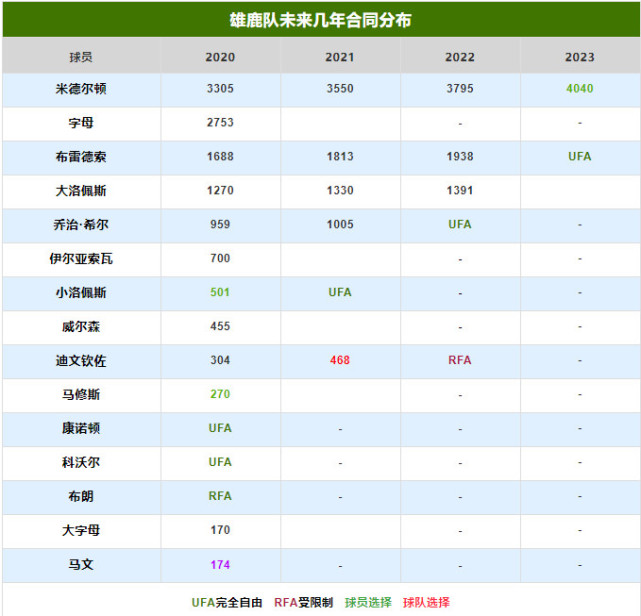Image resolution: width=641 pixels, height=616 pixels.
Task: Click player name 大字母
Action: point(81,530)
